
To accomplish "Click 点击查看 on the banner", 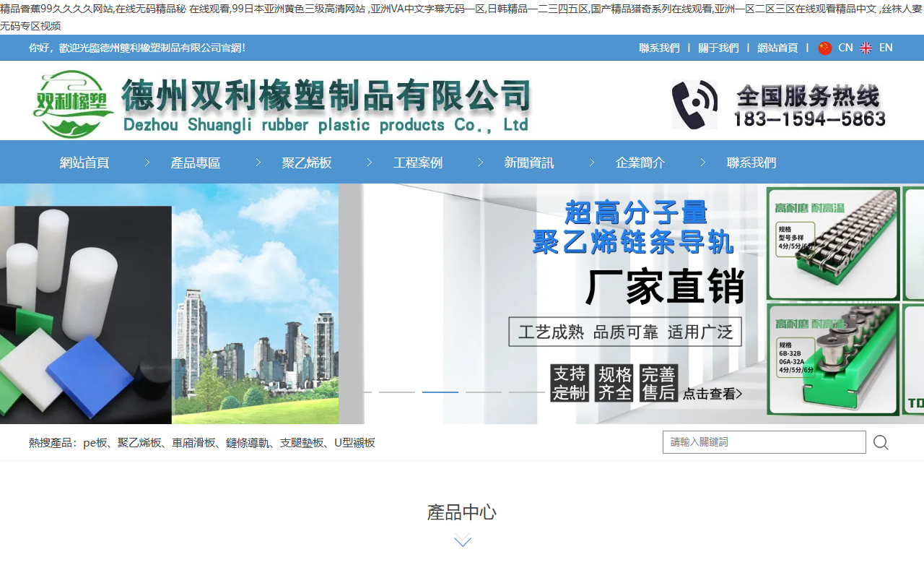I will [x=712, y=394].
